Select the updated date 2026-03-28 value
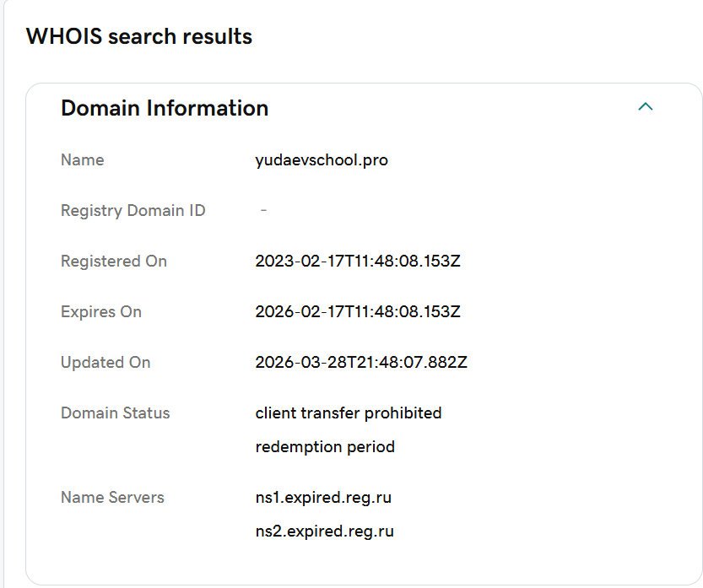This screenshot has height=588, width=703. 361,363
